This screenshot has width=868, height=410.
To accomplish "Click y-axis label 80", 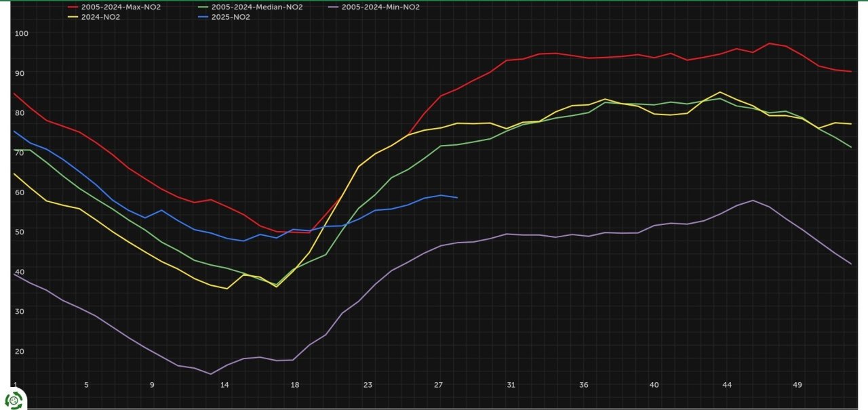I will tap(19, 113).
